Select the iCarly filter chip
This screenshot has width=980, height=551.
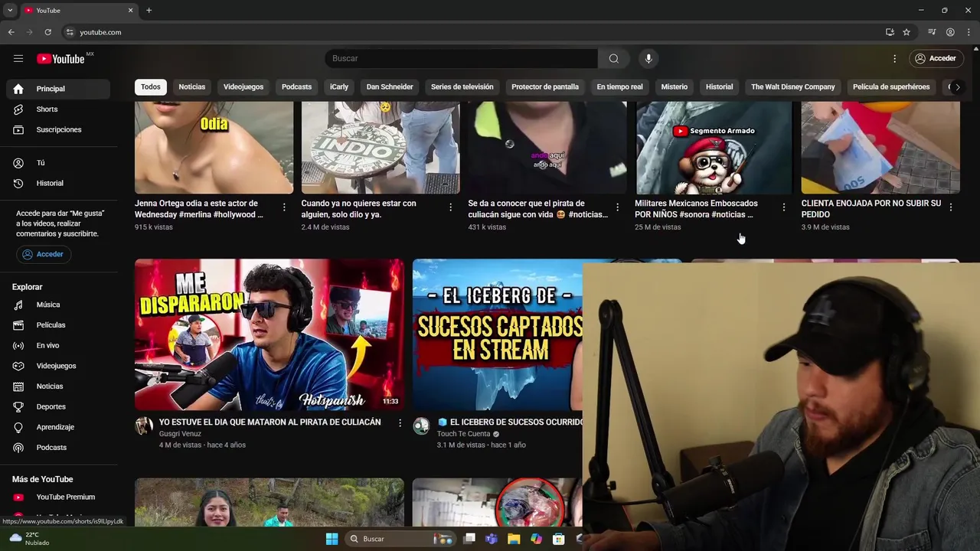click(x=339, y=86)
